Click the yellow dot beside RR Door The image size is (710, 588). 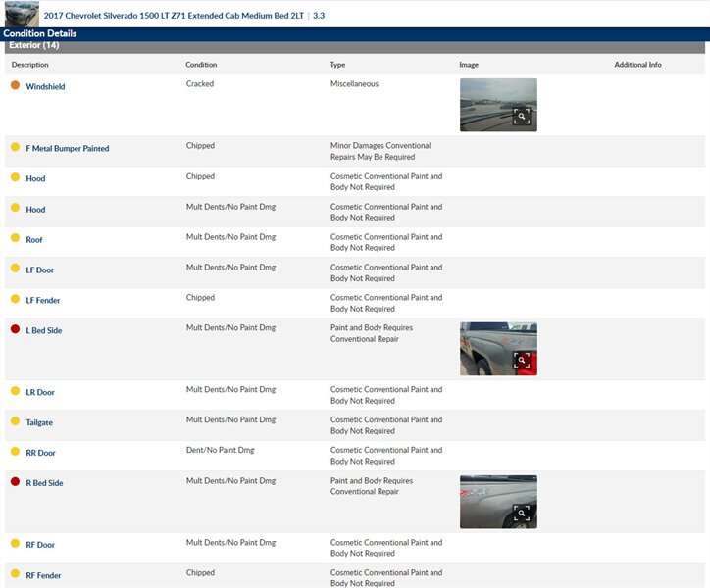(15, 452)
